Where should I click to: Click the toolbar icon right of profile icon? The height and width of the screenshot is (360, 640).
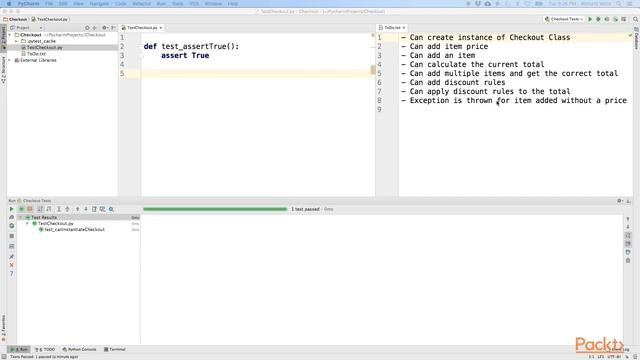click(x=624, y=19)
